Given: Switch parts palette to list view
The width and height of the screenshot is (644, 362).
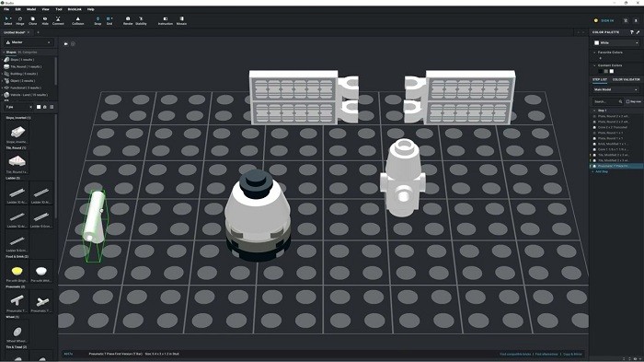Looking at the screenshot, I should [52, 107].
